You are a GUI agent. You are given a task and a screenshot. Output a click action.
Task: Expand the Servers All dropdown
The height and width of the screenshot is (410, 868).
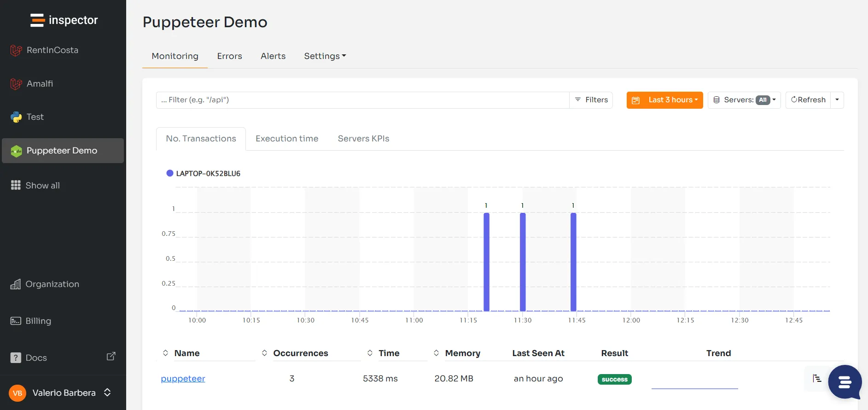pyautogui.click(x=744, y=100)
